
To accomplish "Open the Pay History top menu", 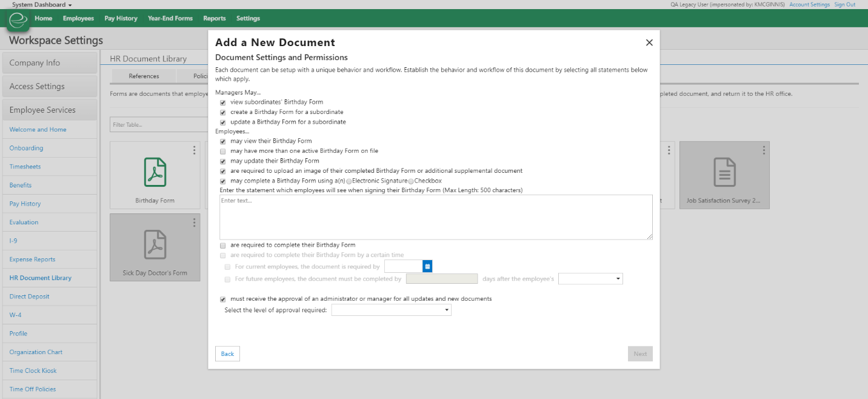I will click(121, 18).
